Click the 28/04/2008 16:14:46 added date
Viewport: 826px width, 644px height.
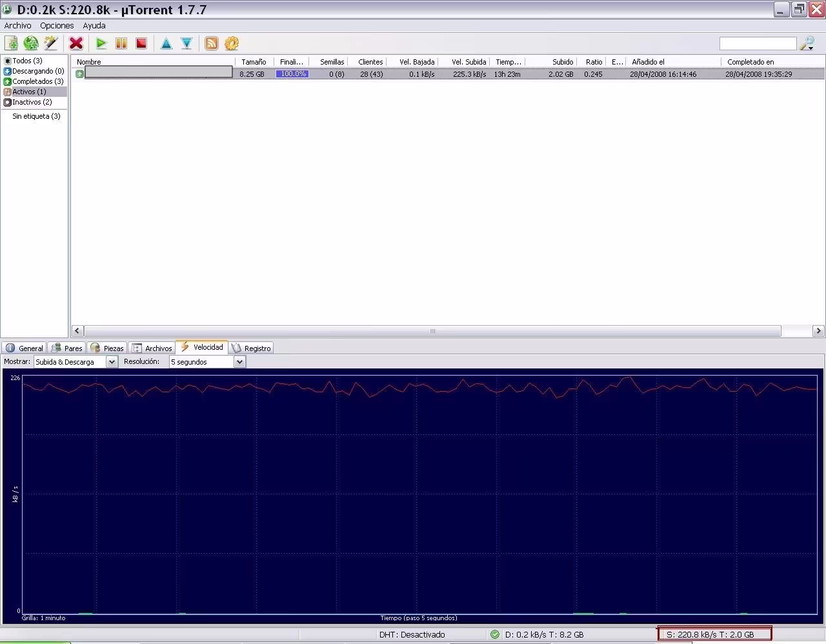(663, 74)
